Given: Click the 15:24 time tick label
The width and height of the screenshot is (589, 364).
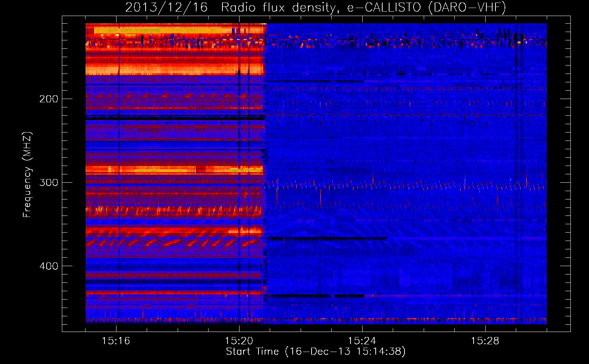Looking at the screenshot, I should [x=362, y=341].
